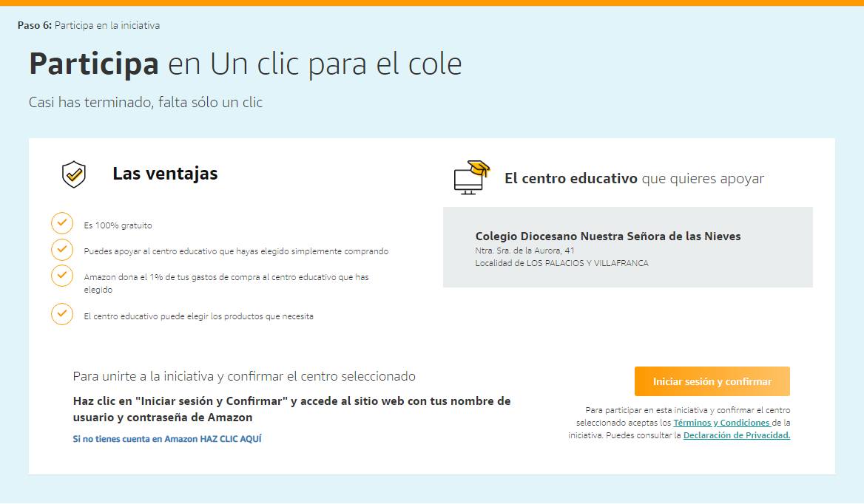Click the checkmark icon beside 'Puedes apoyar al centro'
This screenshot has height=504, width=864.
tap(62, 249)
